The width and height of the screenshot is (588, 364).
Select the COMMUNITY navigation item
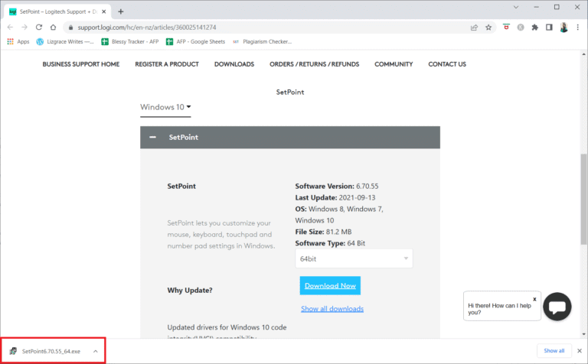pyautogui.click(x=394, y=64)
